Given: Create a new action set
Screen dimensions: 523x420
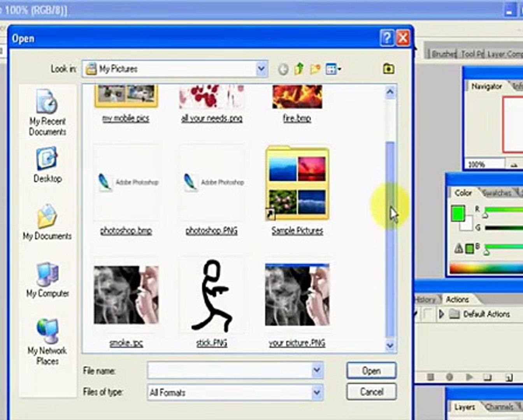Looking at the screenshot, I should (x=488, y=377).
